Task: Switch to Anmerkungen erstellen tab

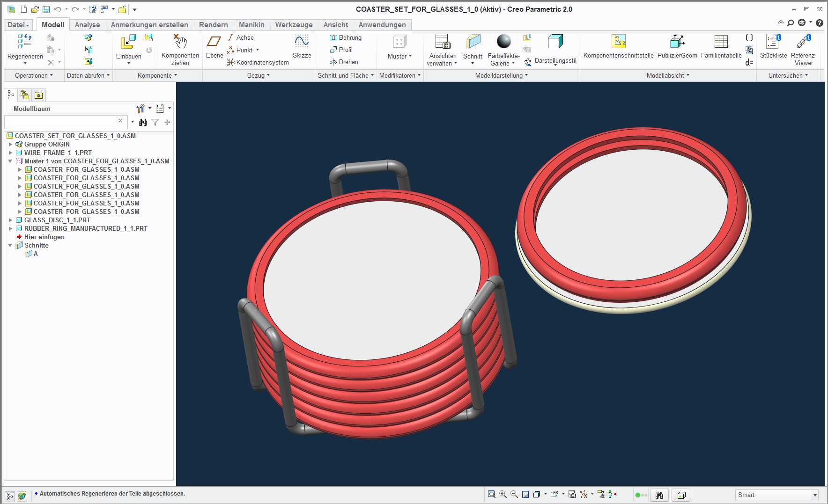Action: click(149, 25)
